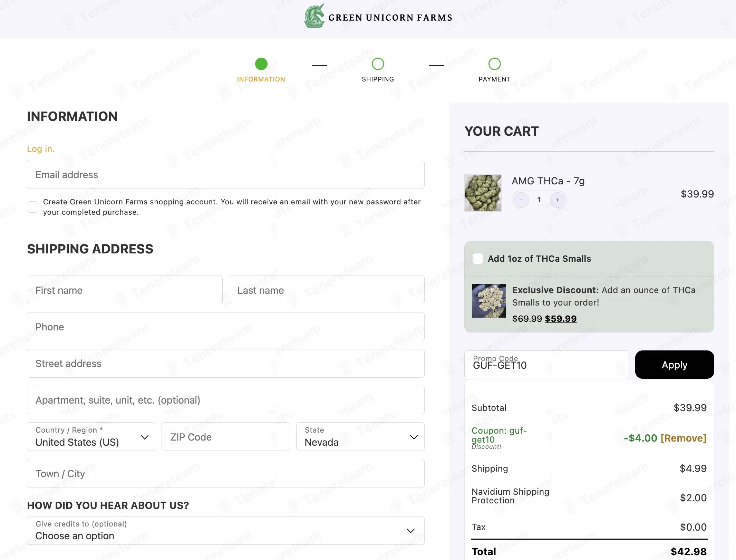Focus the Last name field
The height and width of the screenshot is (560, 736).
pos(327,290)
